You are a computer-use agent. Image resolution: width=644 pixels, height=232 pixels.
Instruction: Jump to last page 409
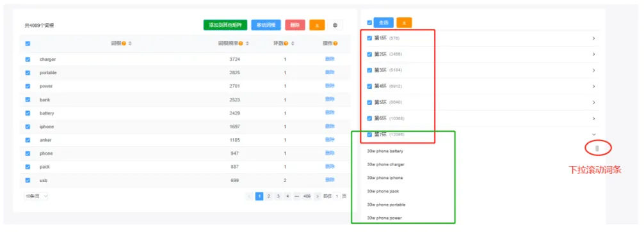coord(307,196)
